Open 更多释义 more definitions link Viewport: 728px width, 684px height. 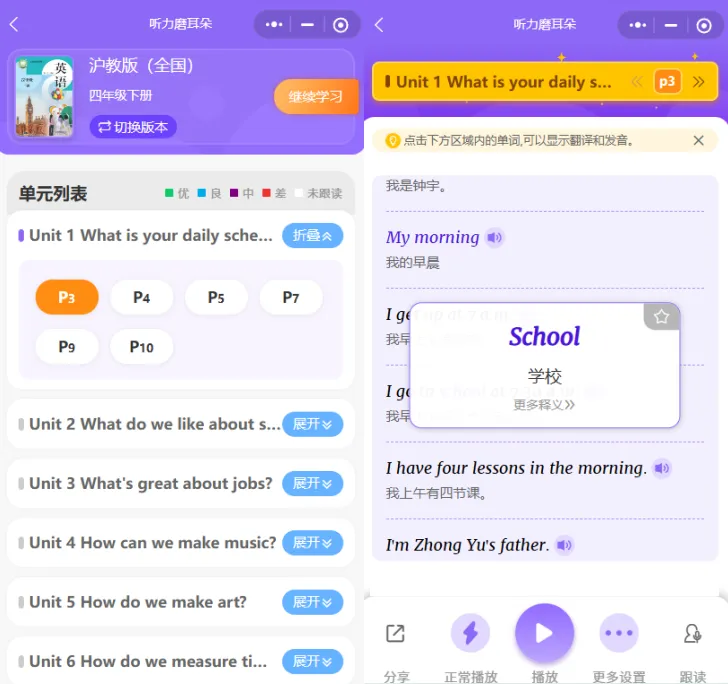point(544,405)
